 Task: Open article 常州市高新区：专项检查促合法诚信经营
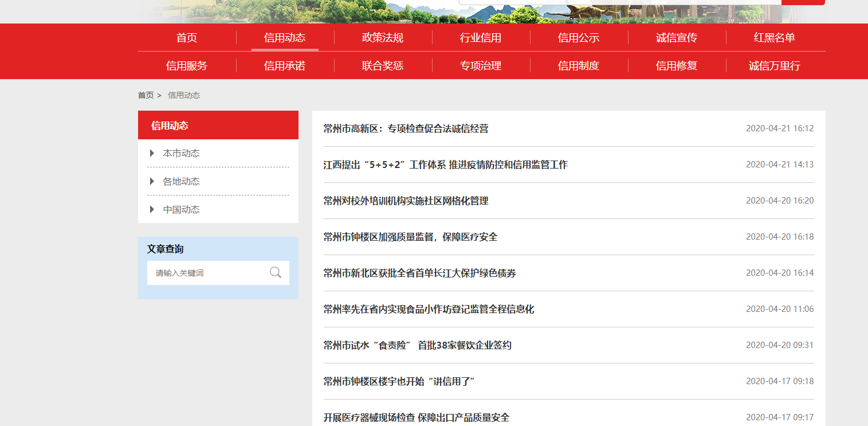click(406, 129)
